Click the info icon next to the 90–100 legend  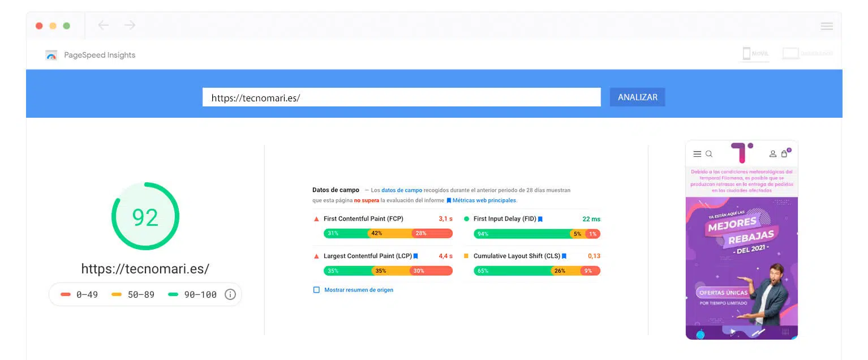tap(230, 294)
